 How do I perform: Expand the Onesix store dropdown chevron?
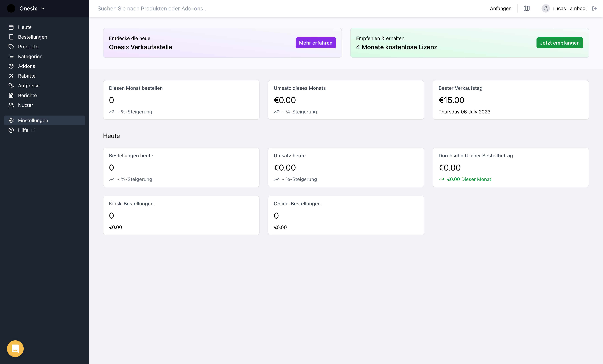[x=43, y=9]
